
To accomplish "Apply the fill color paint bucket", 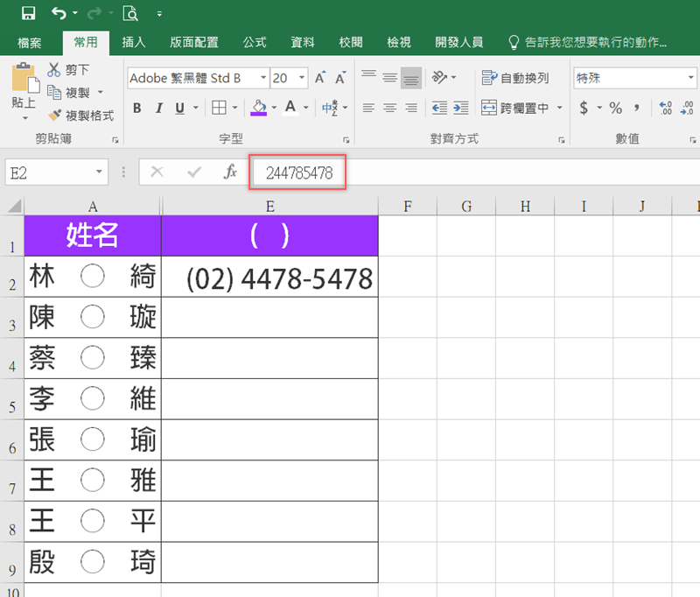I will click(258, 109).
